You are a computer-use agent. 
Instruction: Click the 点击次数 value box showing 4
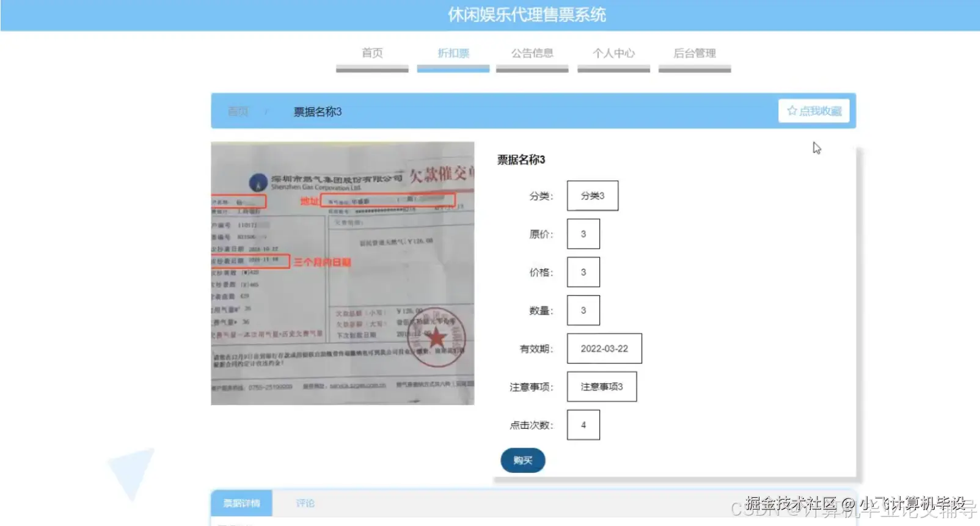coord(583,425)
